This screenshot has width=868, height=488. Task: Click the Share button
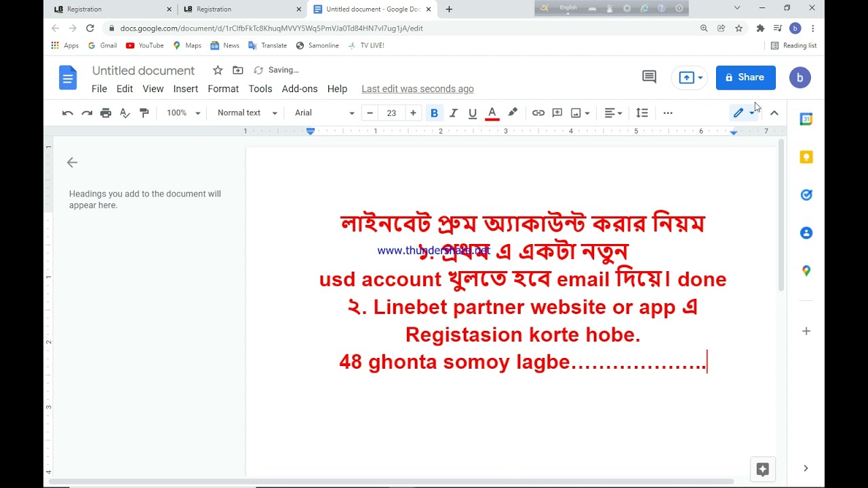tap(746, 77)
